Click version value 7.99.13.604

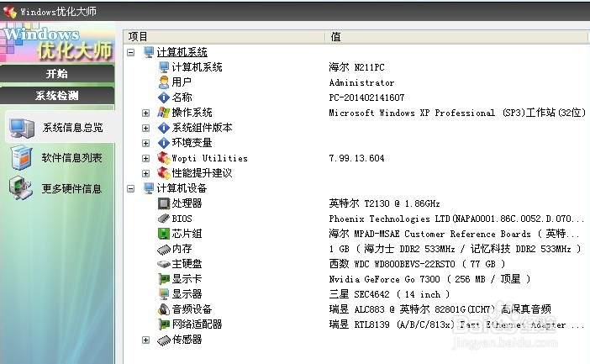(x=356, y=158)
